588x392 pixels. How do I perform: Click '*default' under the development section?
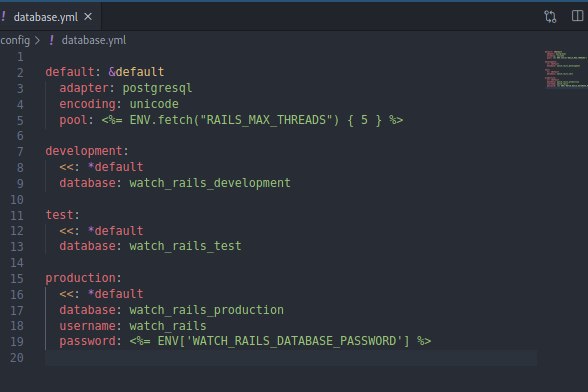coord(116,167)
